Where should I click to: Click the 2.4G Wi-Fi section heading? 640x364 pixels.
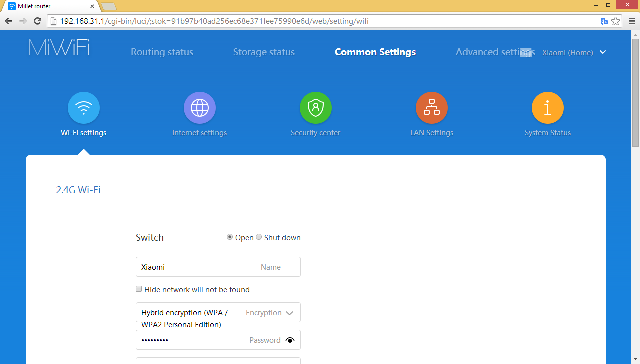coord(78,190)
